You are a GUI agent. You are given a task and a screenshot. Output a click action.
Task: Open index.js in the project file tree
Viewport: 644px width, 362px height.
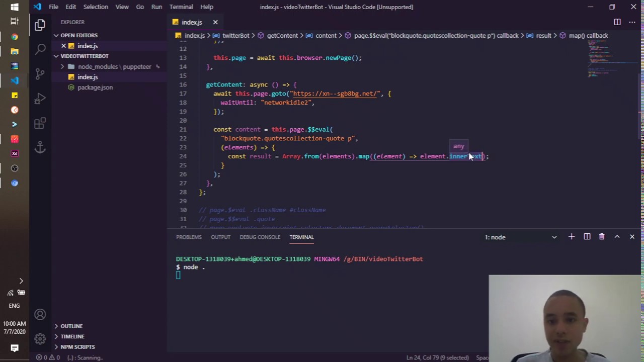[x=88, y=77]
